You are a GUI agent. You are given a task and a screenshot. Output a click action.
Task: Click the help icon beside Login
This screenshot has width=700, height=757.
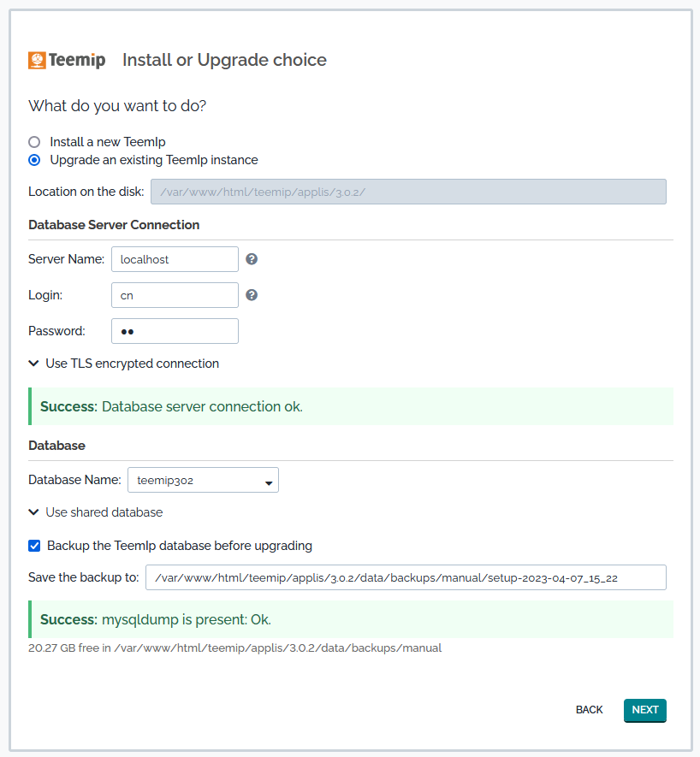tap(252, 295)
